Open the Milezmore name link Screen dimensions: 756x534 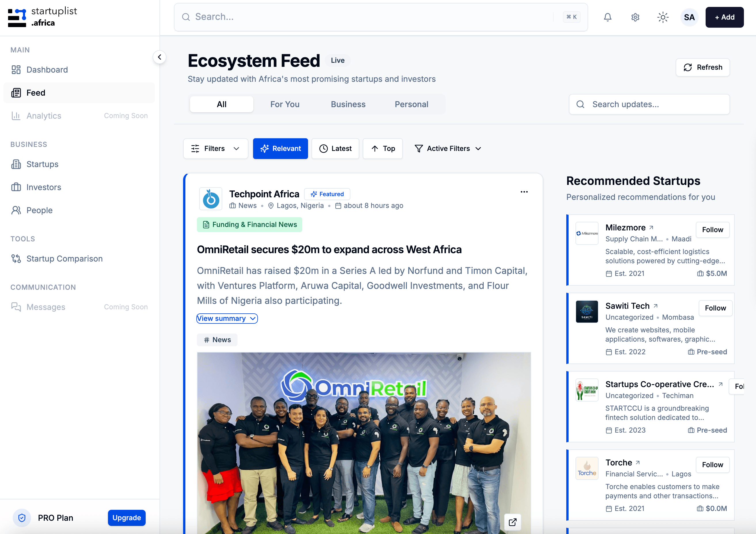[x=625, y=228]
